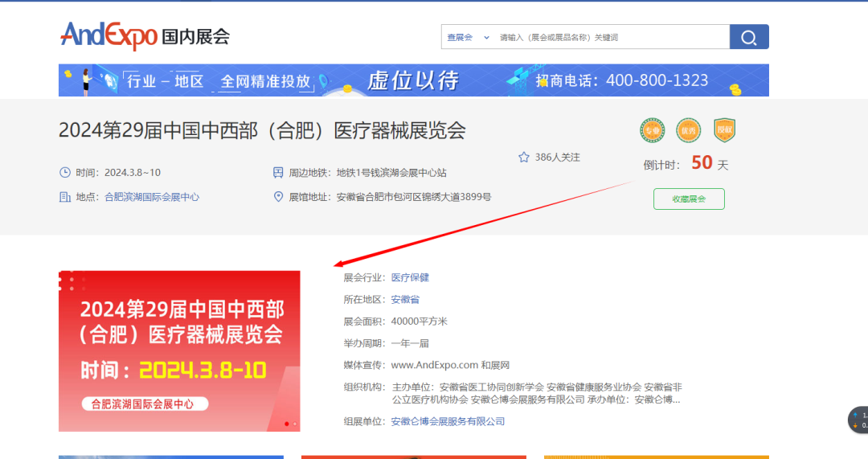Focus the keyword search input field

pyautogui.click(x=611, y=37)
